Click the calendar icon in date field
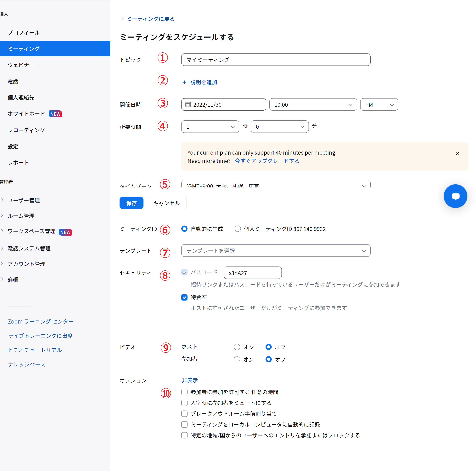 click(188, 105)
